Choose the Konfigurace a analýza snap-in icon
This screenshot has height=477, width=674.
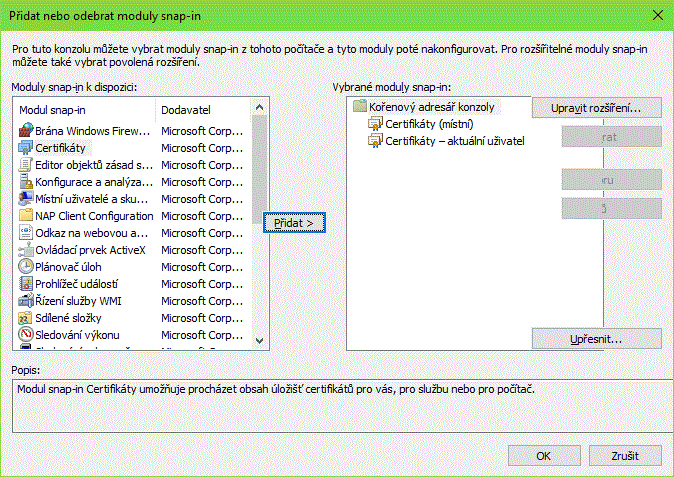click(x=27, y=182)
